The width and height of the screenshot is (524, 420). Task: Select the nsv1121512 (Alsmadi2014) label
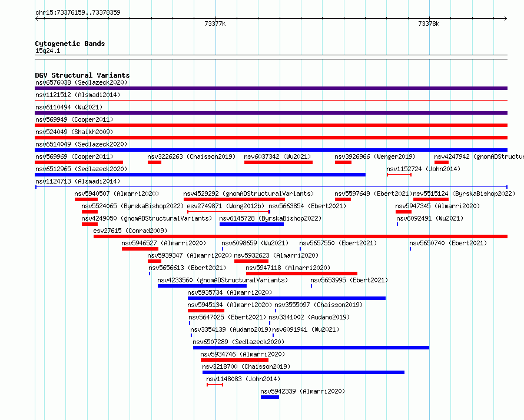(78, 95)
